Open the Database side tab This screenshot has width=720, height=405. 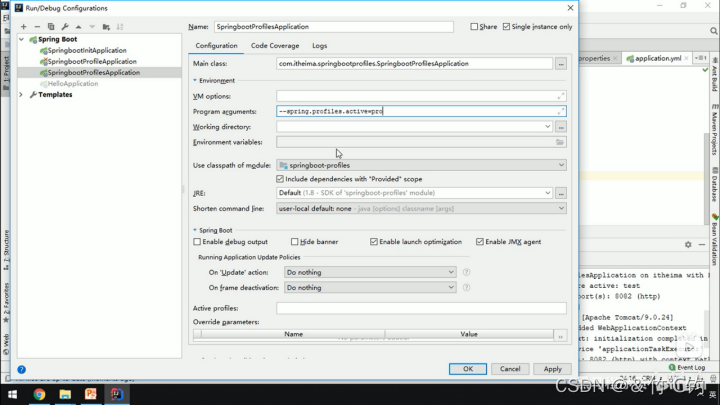[714, 185]
